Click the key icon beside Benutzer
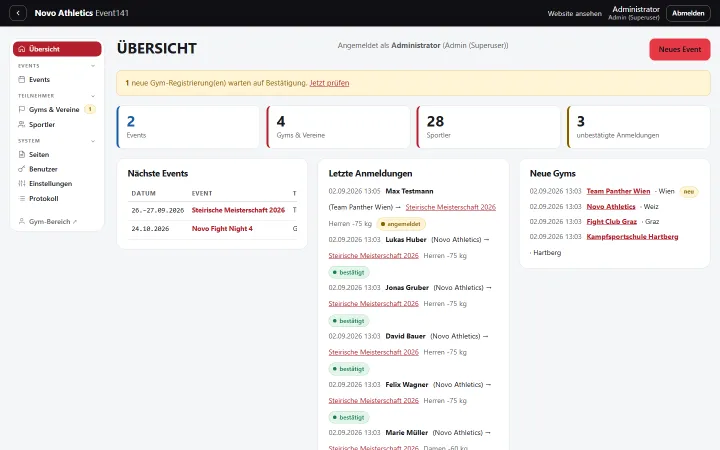The width and height of the screenshot is (720, 450). pyautogui.click(x=22, y=169)
